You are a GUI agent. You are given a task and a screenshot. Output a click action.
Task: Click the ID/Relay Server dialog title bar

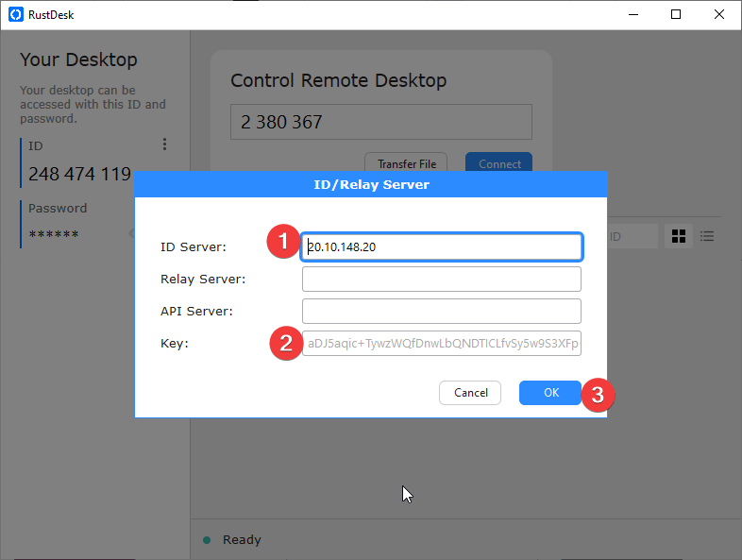click(371, 185)
